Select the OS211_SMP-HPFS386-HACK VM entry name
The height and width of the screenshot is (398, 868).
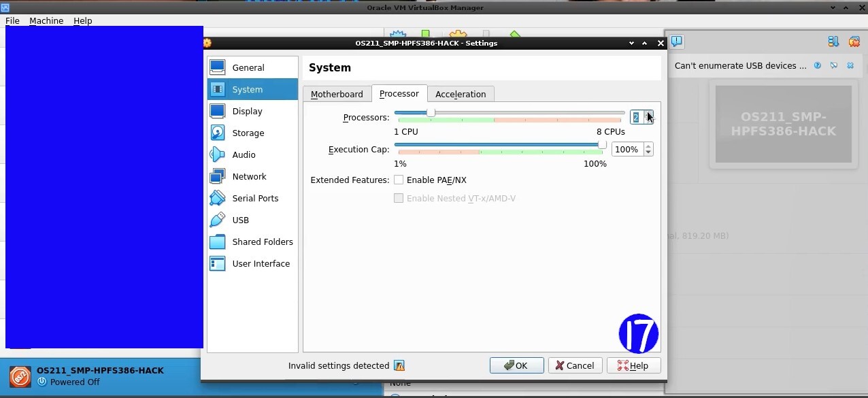point(100,371)
